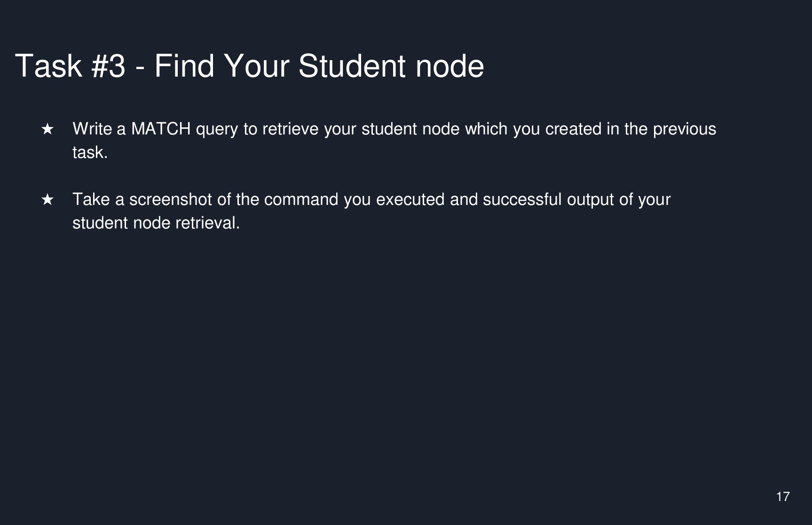The width and height of the screenshot is (812, 525).
Task: Click the word "MATCH" in the first bullet
Action: pyautogui.click(x=161, y=129)
